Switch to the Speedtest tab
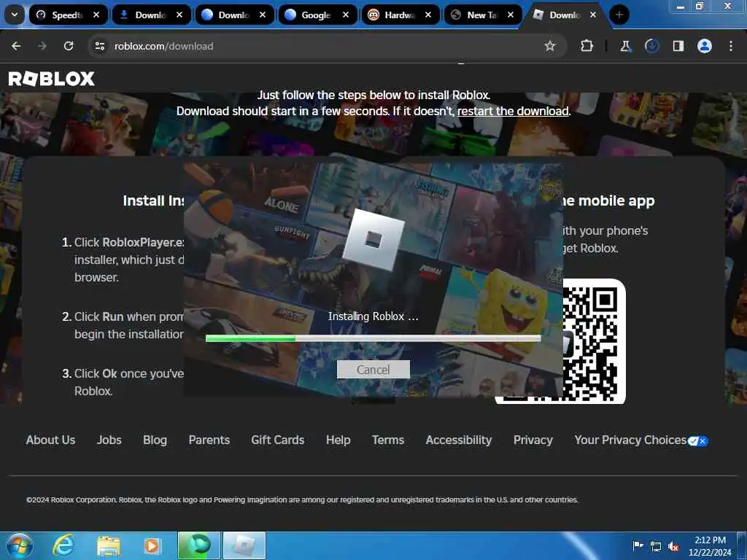Viewport: 747px width, 560px height. (x=68, y=15)
